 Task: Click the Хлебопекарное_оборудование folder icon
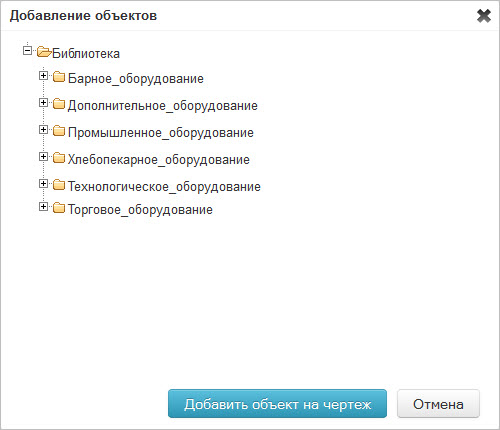click(59, 158)
